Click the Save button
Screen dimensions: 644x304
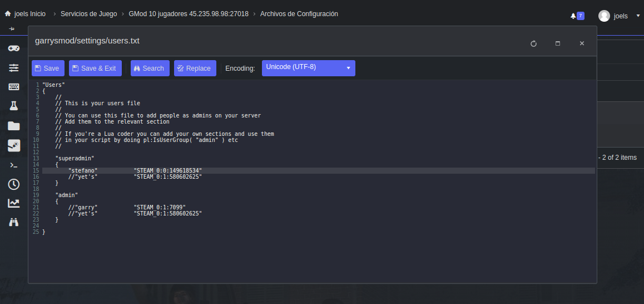click(x=48, y=68)
